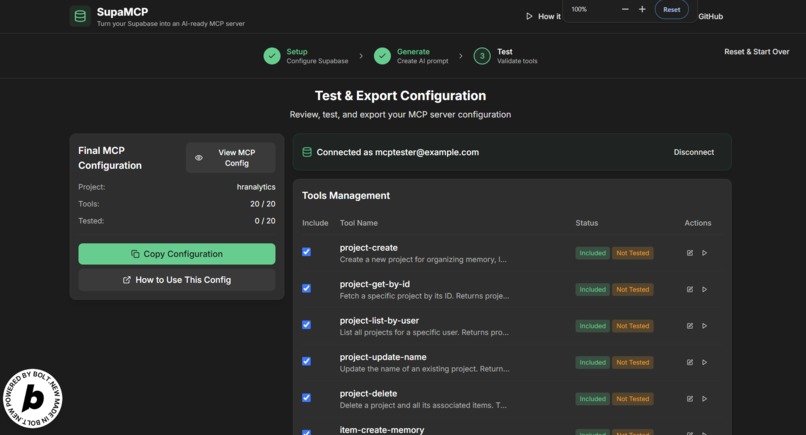
Task: Click the project-list-by-user tool name
Action: coord(379,320)
